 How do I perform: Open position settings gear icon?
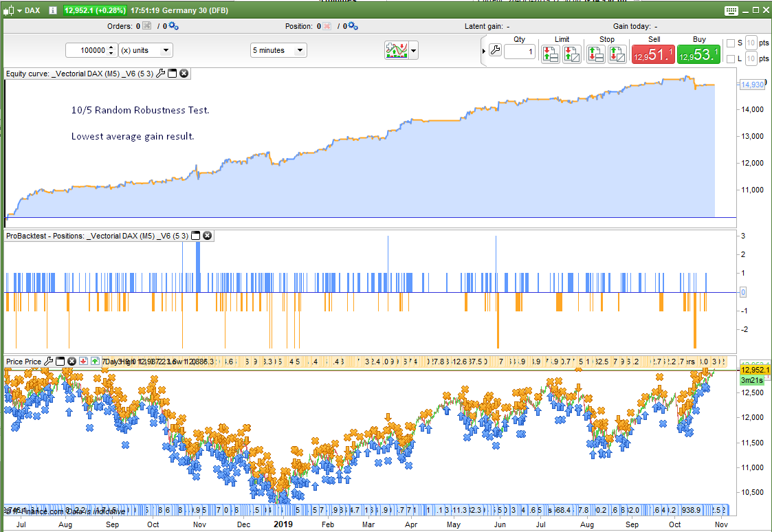[x=353, y=26]
